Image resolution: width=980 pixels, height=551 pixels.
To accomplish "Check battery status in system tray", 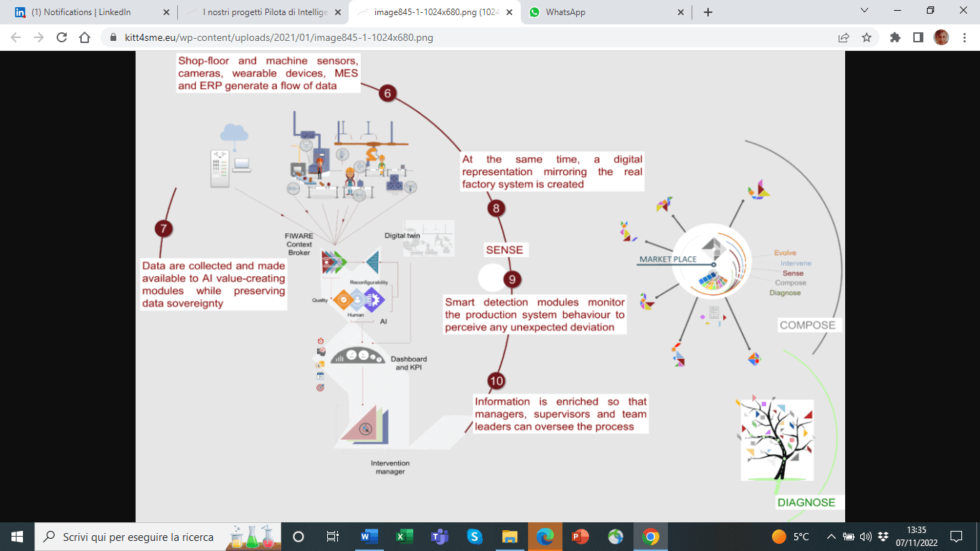I will pyautogui.click(x=848, y=537).
